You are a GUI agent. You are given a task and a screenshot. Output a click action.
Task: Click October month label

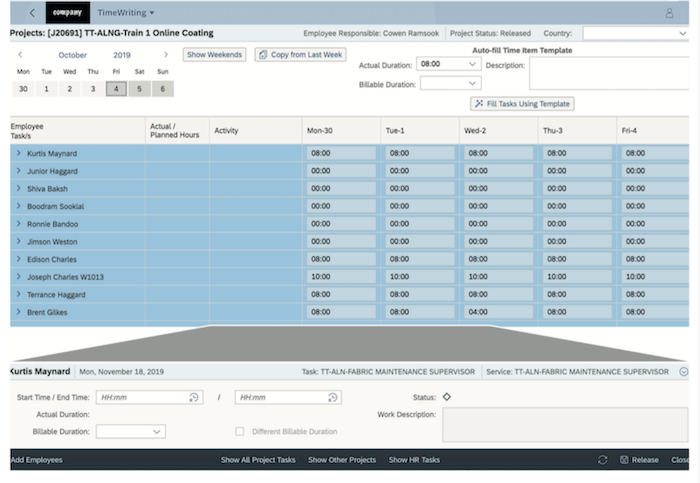click(x=72, y=55)
